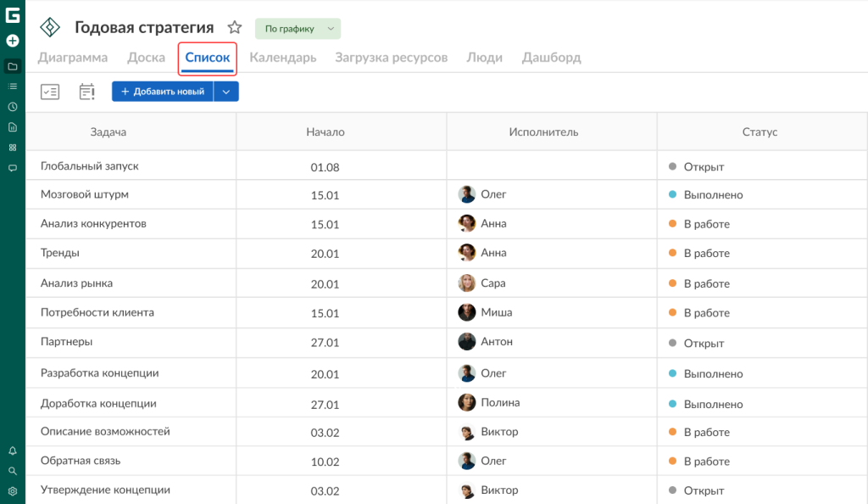Click Виктор's avatar in Описание возможностей row

(x=467, y=432)
